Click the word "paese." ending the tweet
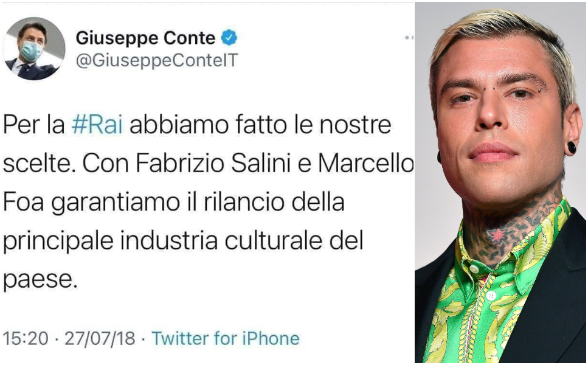 (x=41, y=279)
